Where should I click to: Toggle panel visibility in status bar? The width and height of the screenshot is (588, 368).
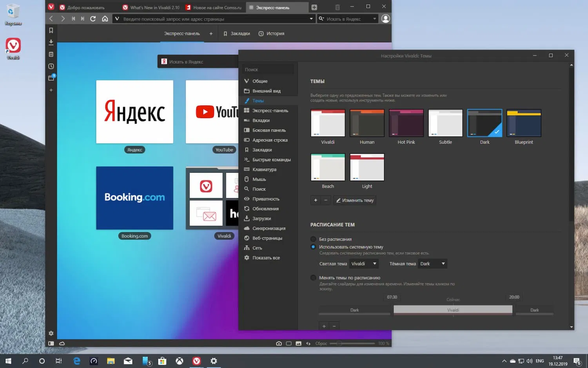(x=51, y=343)
